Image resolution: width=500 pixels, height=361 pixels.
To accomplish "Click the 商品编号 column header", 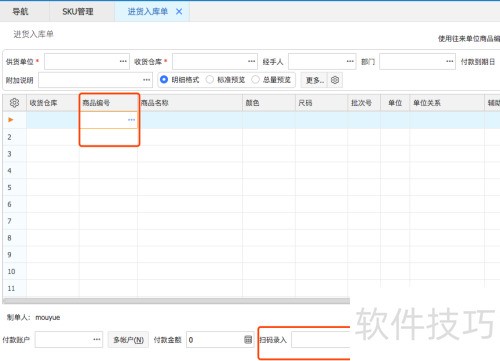I will tap(108, 103).
